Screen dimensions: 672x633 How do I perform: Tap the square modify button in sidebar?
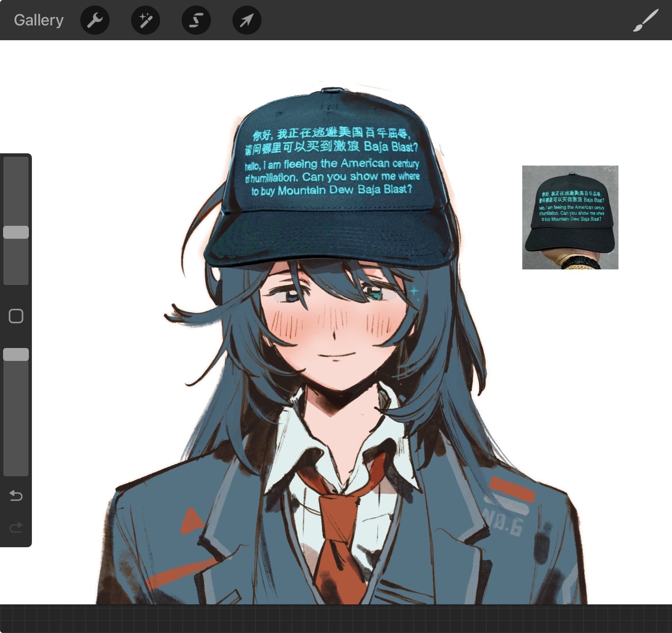click(x=16, y=316)
